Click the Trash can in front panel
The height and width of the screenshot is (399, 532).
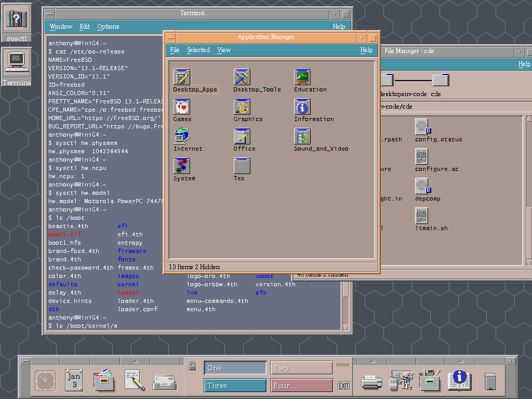pyautogui.click(x=490, y=381)
